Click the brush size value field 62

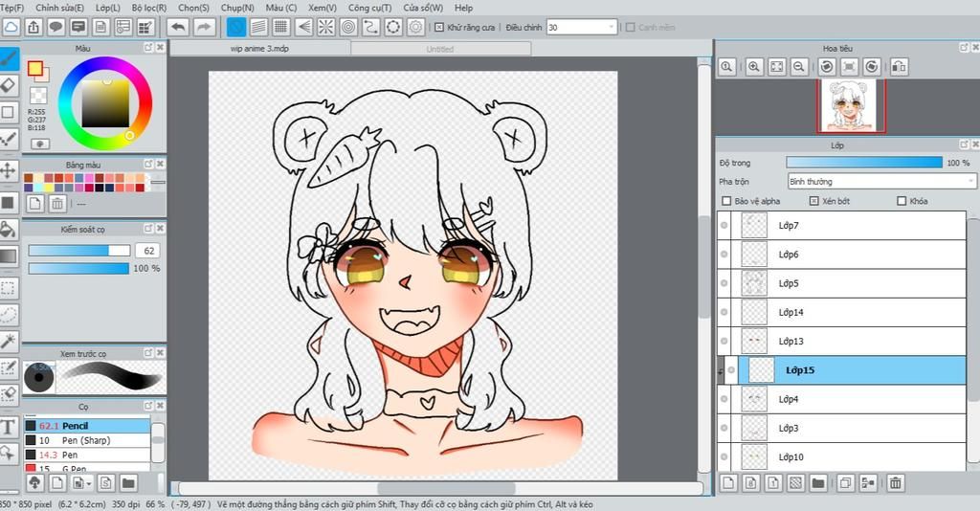147,251
